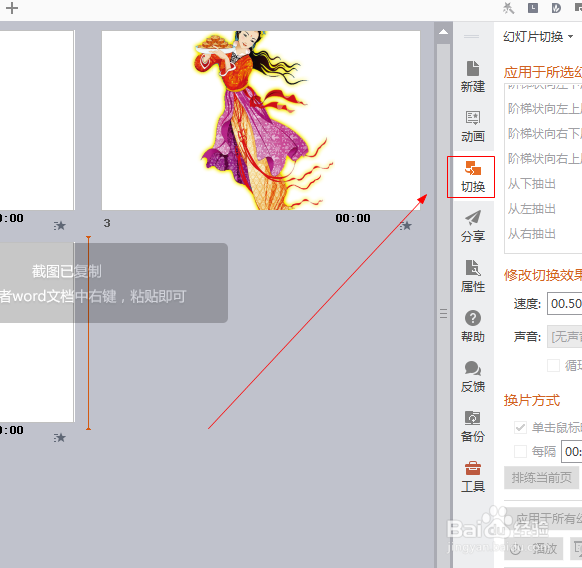The width and height of the screenshot is (582, 568).
Task: Click the 速度 speed input field
Action: pos(565,304)
